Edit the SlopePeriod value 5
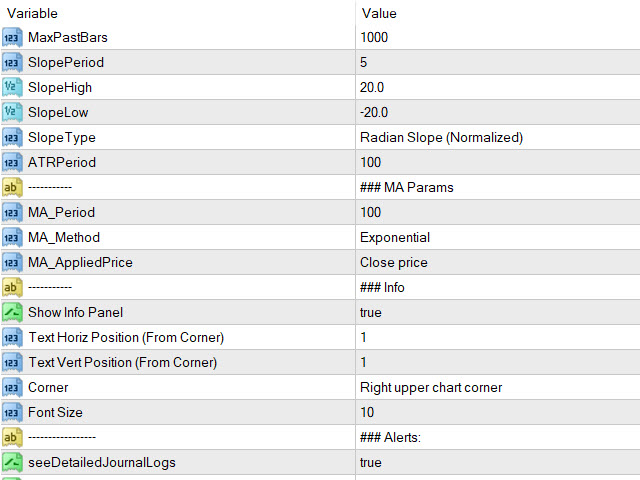The height and width of the screenshot is (480, 640). 364,63
